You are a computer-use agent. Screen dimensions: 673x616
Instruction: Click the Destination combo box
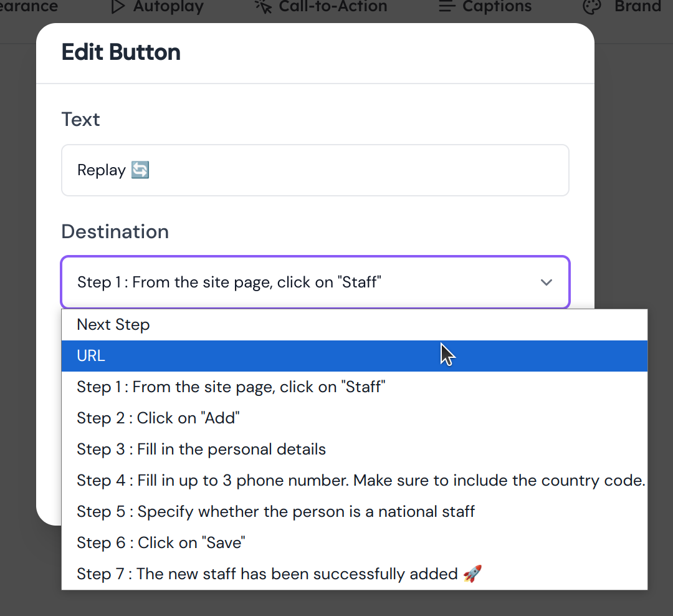point(299,282)
